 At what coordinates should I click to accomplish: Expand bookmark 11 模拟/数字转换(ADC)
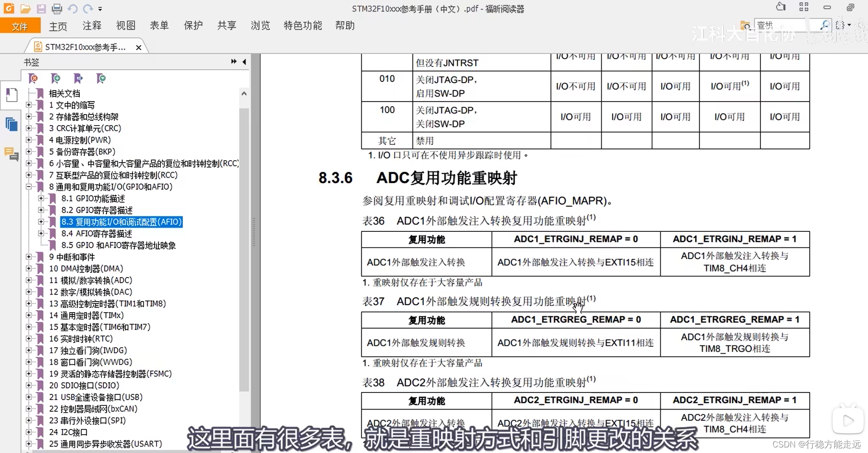click(x=29, y=280)
